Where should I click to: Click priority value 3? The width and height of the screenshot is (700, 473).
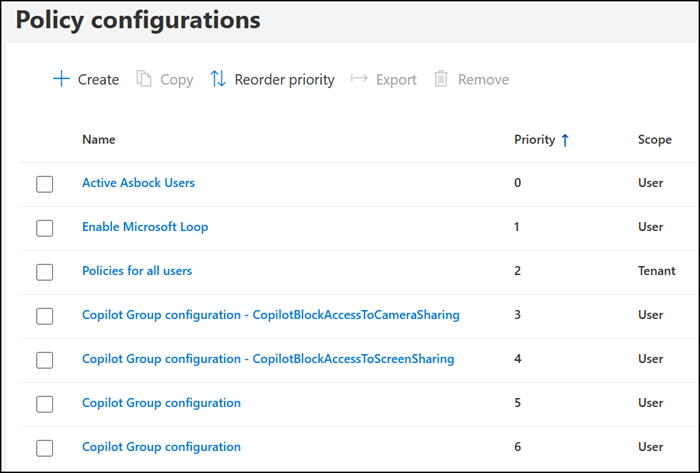pos(517,315)
